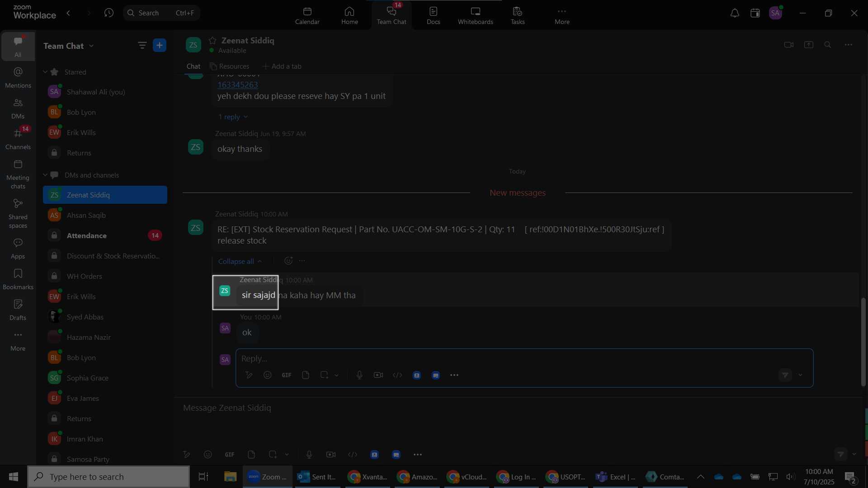The width and height of the screenshot is (868, 488).
Task: Open emoji picker in reply box
Action: [x=268, y=375]
